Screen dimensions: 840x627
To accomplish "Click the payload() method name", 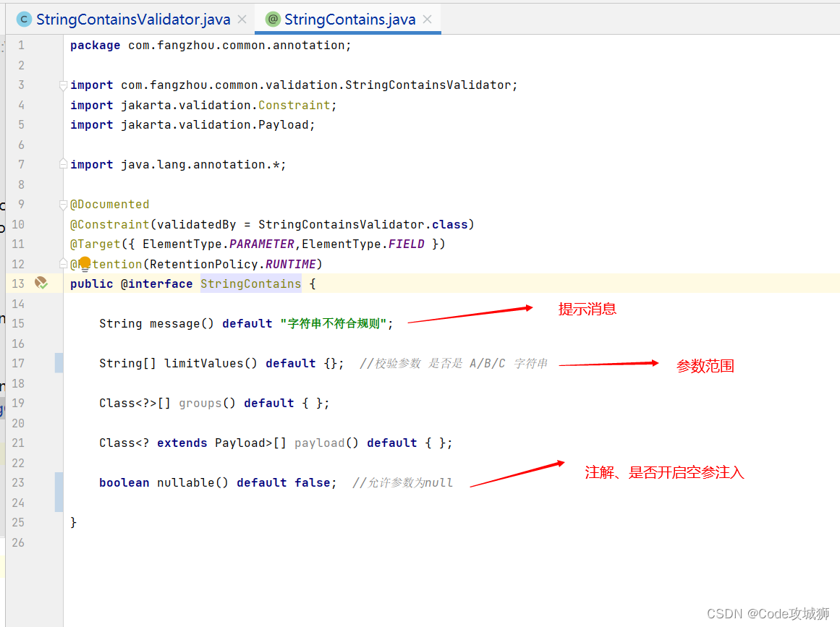I will [x=326, y=443].
